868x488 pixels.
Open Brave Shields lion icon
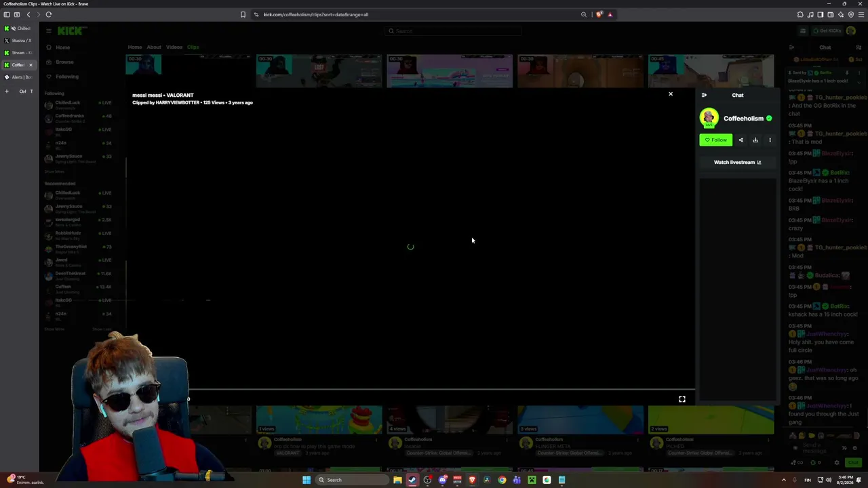point(599,14)
